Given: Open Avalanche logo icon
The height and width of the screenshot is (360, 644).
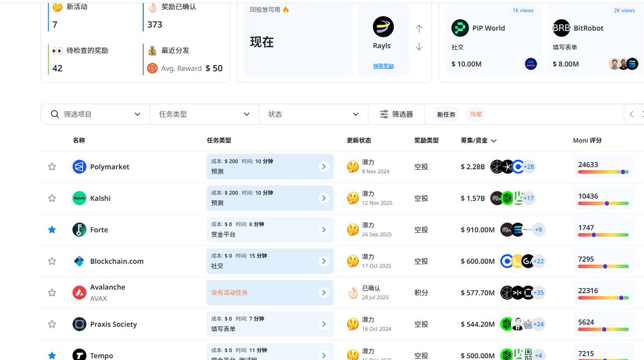Looking at the screenshot, I should pyautogui.click(x=79, y=293).
